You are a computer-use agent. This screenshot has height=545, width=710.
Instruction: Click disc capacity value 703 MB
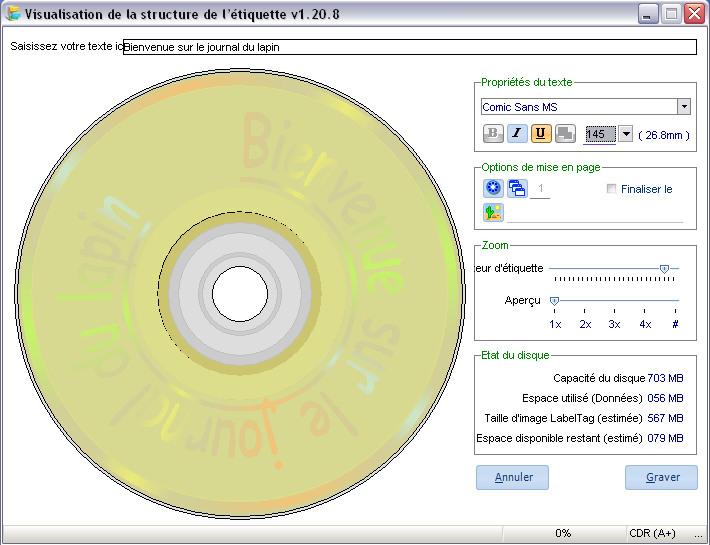(x=665, y=378)
